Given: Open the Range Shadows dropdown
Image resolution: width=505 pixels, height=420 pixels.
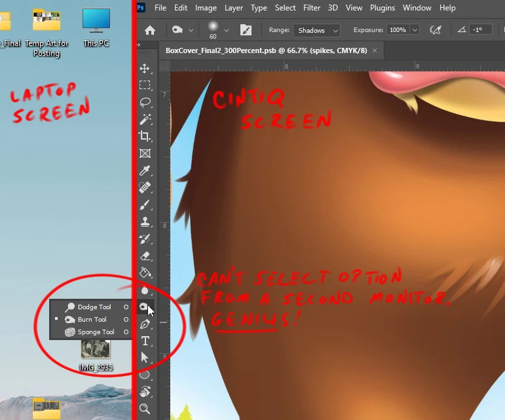Looking at the screenshot, I should 316,30.
